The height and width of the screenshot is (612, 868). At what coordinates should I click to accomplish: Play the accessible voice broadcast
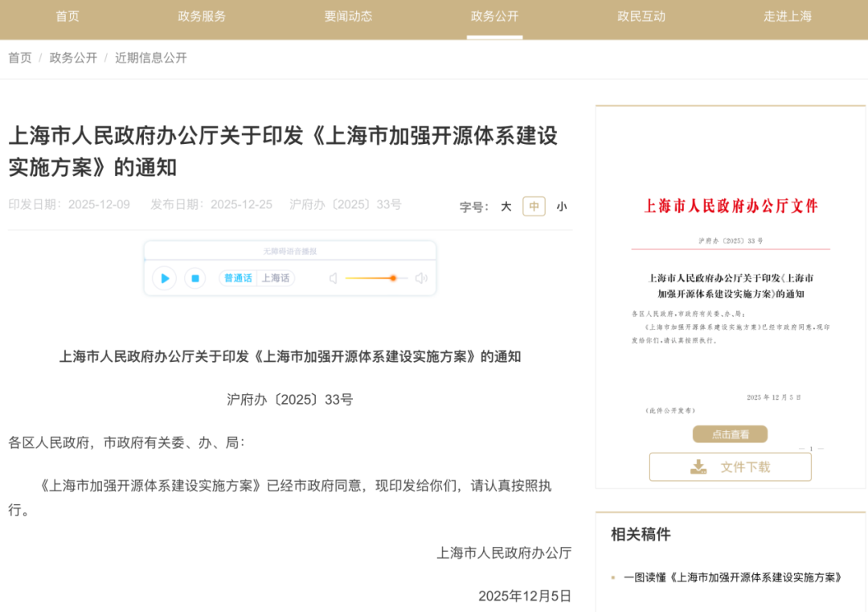[x=164, y=277]
